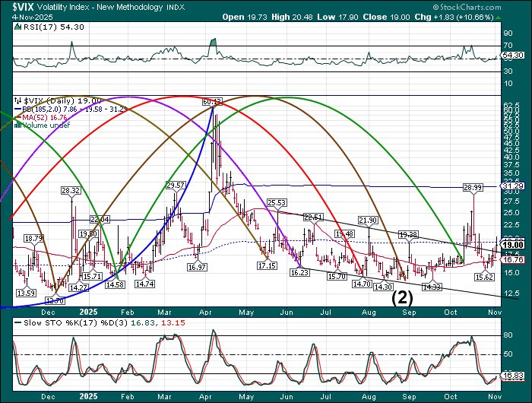The image size is (532, 403).
Task: Click the (2) wave annotation label
Action: click(x=402, y=297)
